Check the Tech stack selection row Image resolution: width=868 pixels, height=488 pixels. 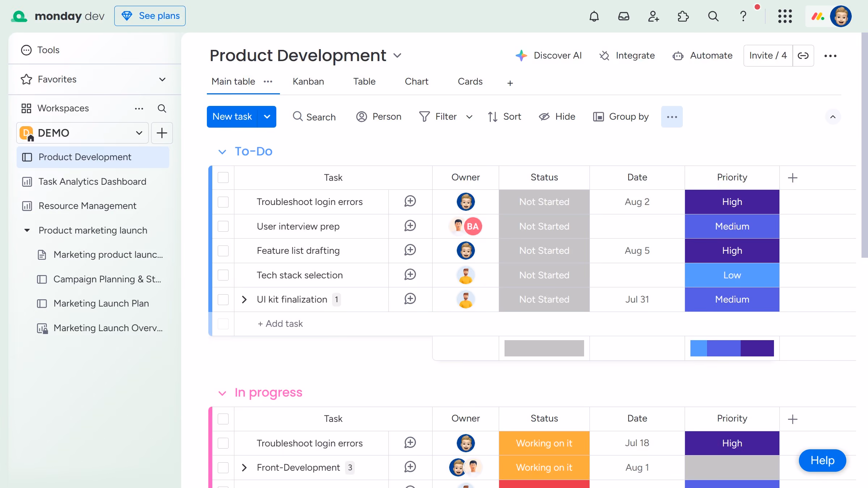[223, 275]
